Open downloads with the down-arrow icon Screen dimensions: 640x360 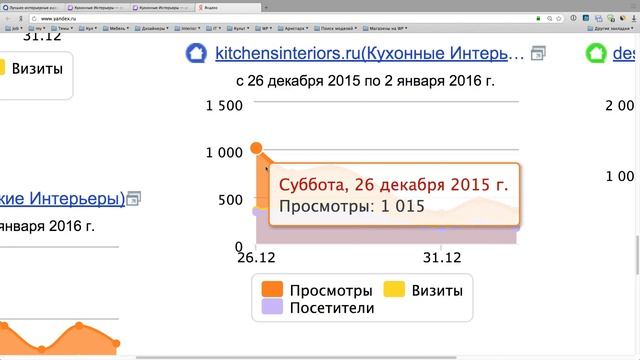tap(634, 18)
